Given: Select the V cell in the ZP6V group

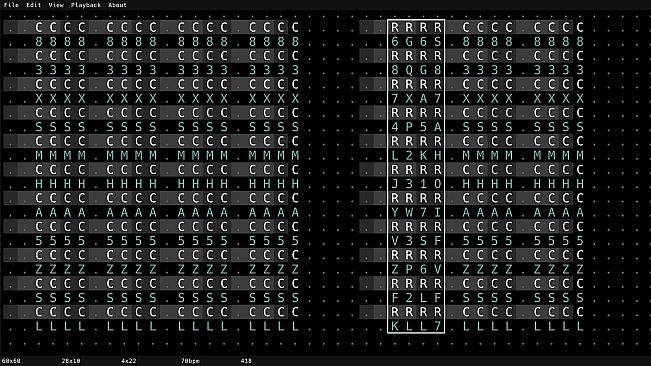Looking at the screenshot, I should [438, 269].
